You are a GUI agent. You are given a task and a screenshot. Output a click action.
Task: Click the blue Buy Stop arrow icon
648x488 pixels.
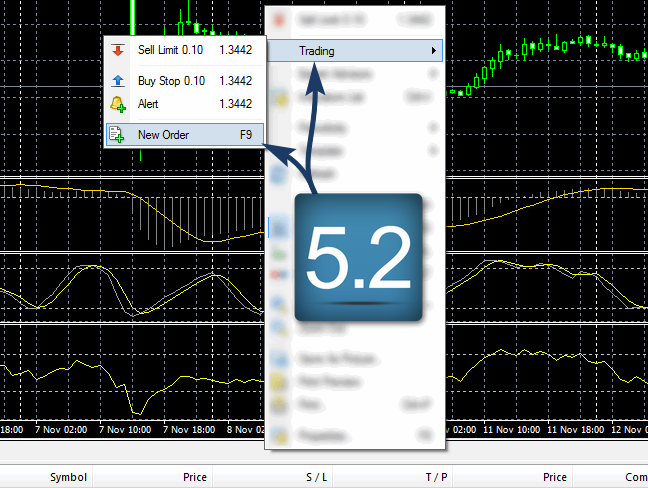(118, 81)
